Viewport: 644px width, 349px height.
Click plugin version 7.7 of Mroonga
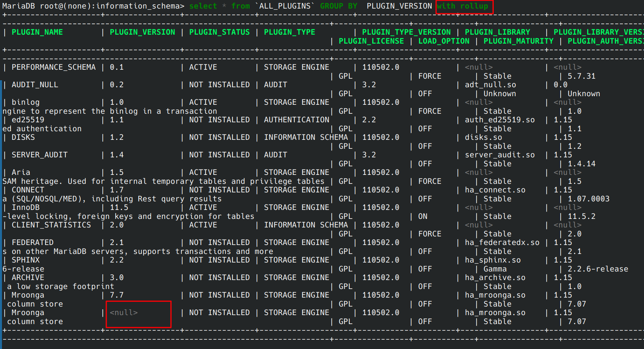pyautogui.click(x=117, y=295)
